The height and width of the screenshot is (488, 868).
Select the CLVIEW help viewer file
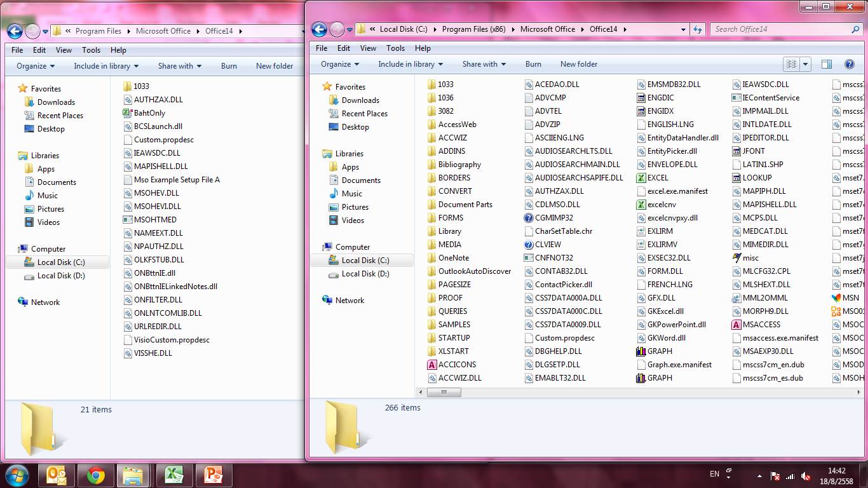pos(543,245)
